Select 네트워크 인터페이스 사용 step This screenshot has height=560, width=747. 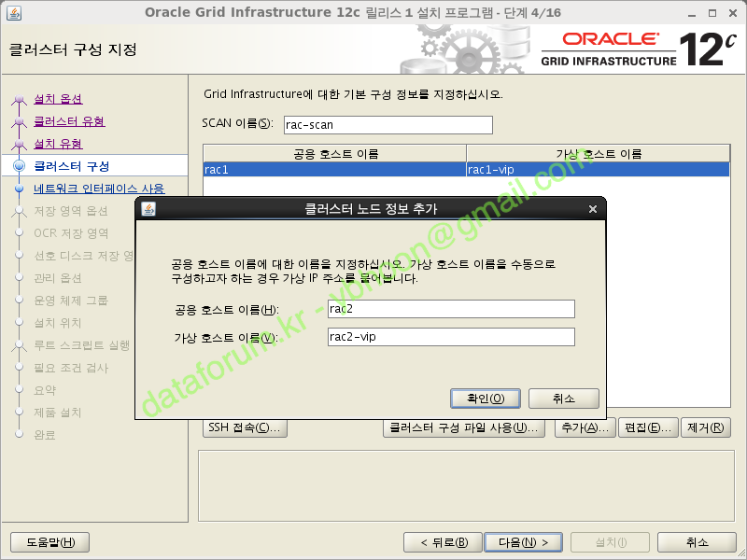tap(99, 189)
